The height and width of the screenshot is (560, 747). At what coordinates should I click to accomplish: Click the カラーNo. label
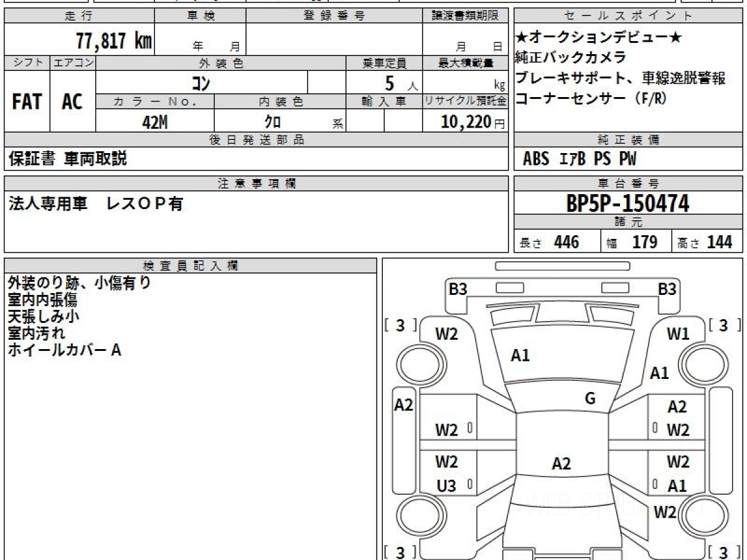click(155, 101)
